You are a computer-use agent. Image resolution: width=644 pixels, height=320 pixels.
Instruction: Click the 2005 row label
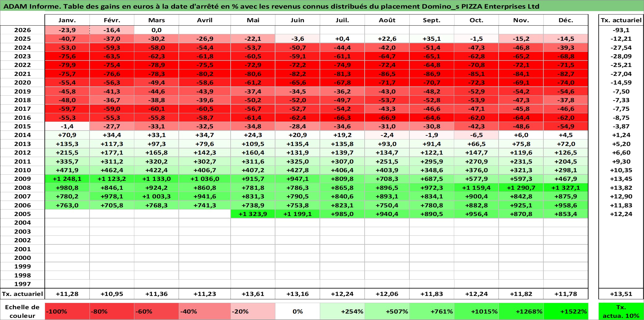click(x=23, y=214)
